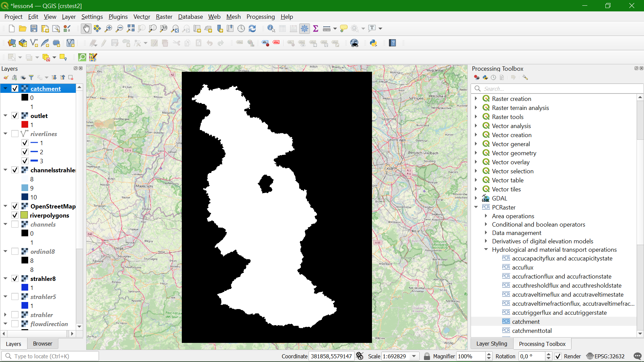Image resolution: width=644 pixels, height=362 pixels.
Task: Enable visibility of the channels layer
Action: [x=14, y=224]
